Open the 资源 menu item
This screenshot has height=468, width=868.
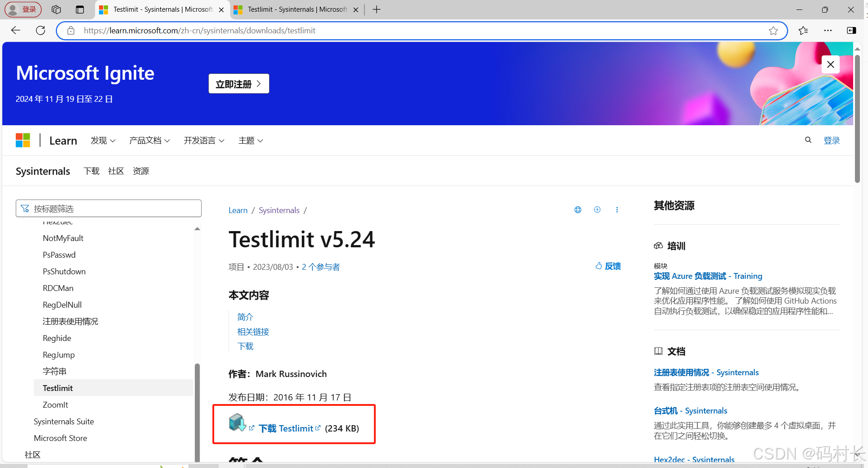[x=141, y=171]
